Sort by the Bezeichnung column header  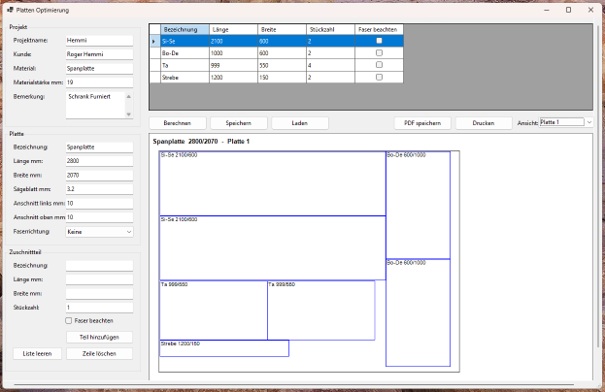click(x=185, y=29)
